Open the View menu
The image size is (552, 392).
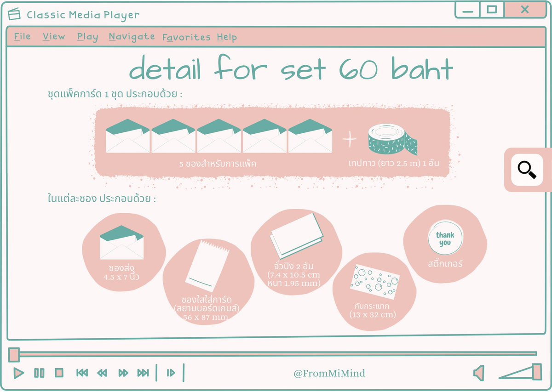click(54, 36)
